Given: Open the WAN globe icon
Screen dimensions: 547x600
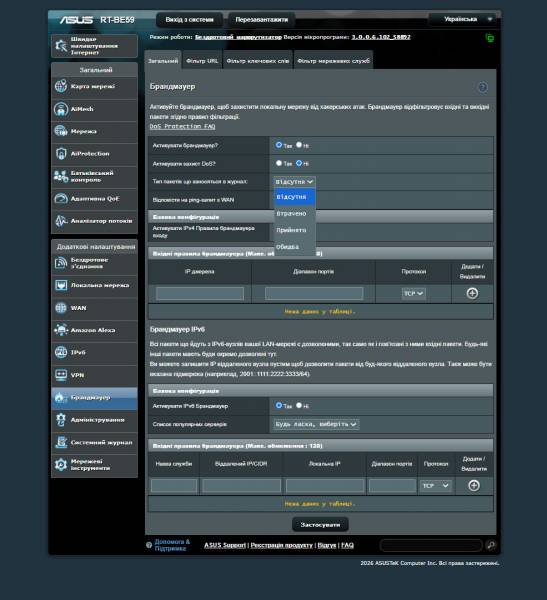Looking at the screenshot, I should pyautogui.click(x=61, y=308).
